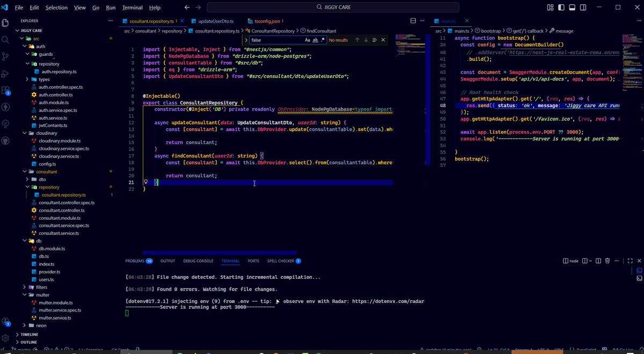The height and width of the screenshot is (354, 644).
Task: Open the new terminal dropdown chevron
Action: pos(590,261)
